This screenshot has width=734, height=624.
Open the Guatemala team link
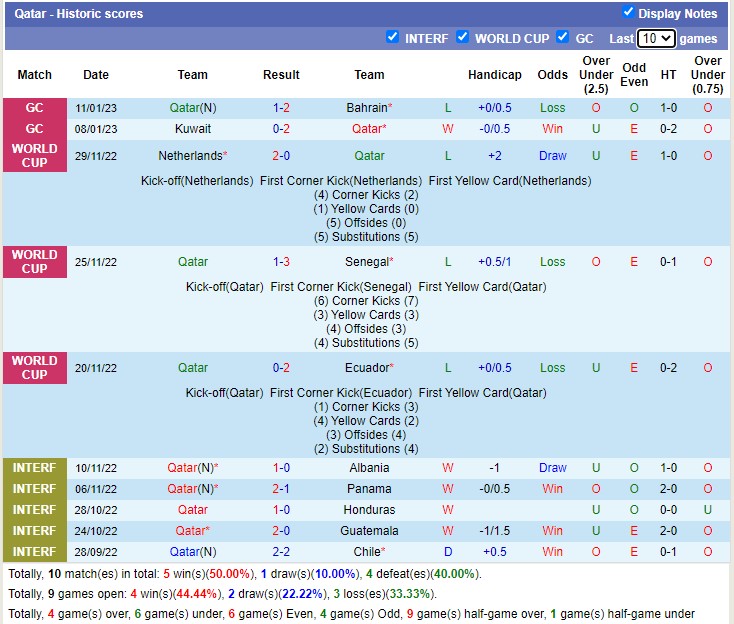tap(369, 531)
